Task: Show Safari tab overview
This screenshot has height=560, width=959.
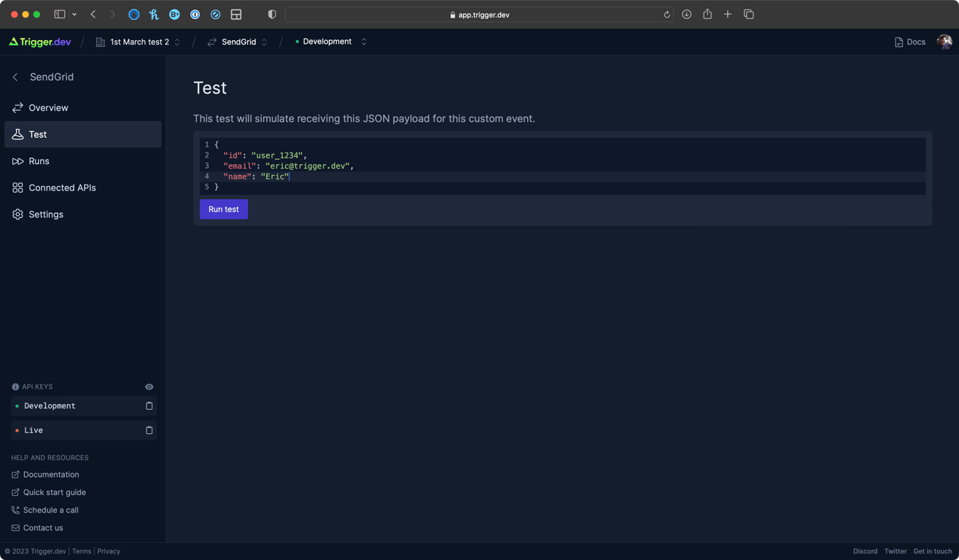Action: [x=748, y=15]
